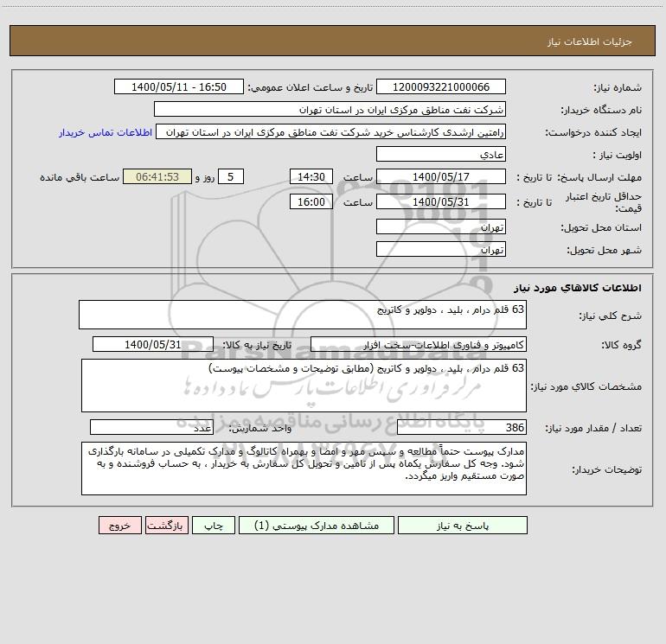Click the delivery province field تهران
This screenshot has height=644, width=666.
click(x=441, y=226)
